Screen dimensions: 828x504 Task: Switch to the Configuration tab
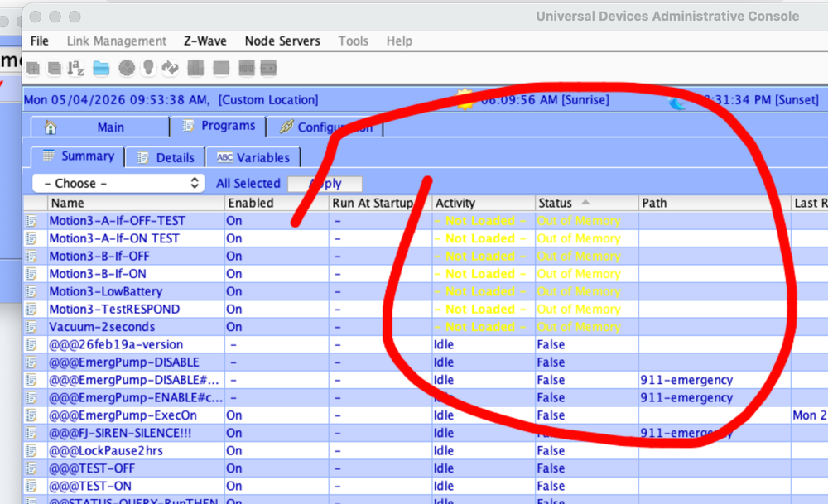pyautogui.click(x=325, y=127)
